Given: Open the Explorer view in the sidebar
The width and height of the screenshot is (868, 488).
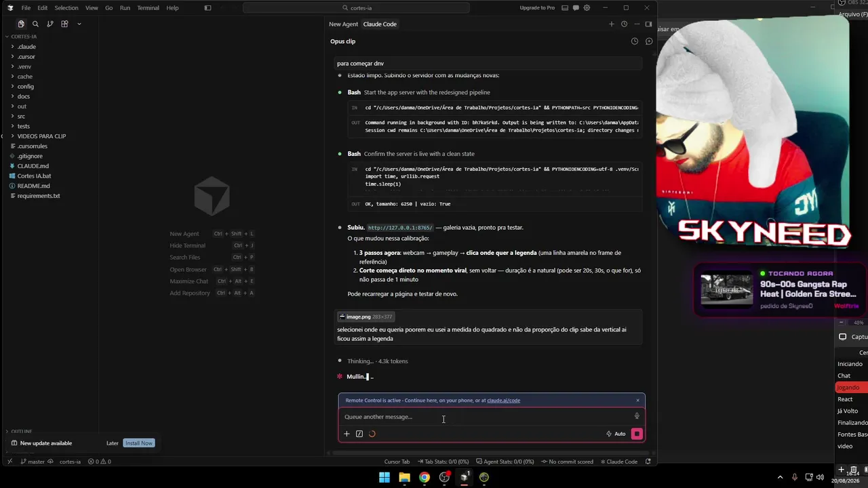Looking at the screenshot, I should point(21,24).
